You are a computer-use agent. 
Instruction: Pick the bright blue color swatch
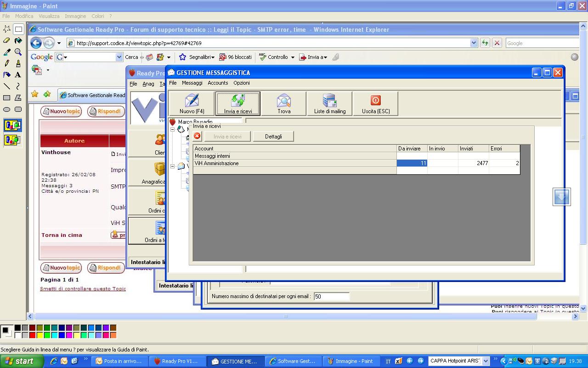62,335
